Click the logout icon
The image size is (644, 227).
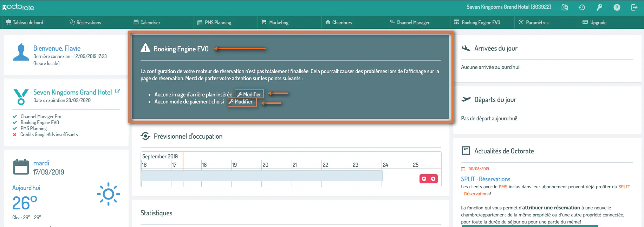[634, 7]
